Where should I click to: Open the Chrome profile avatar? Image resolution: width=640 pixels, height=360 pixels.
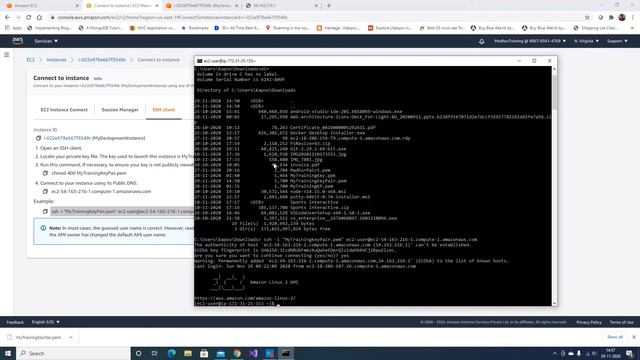coord(622,18)
